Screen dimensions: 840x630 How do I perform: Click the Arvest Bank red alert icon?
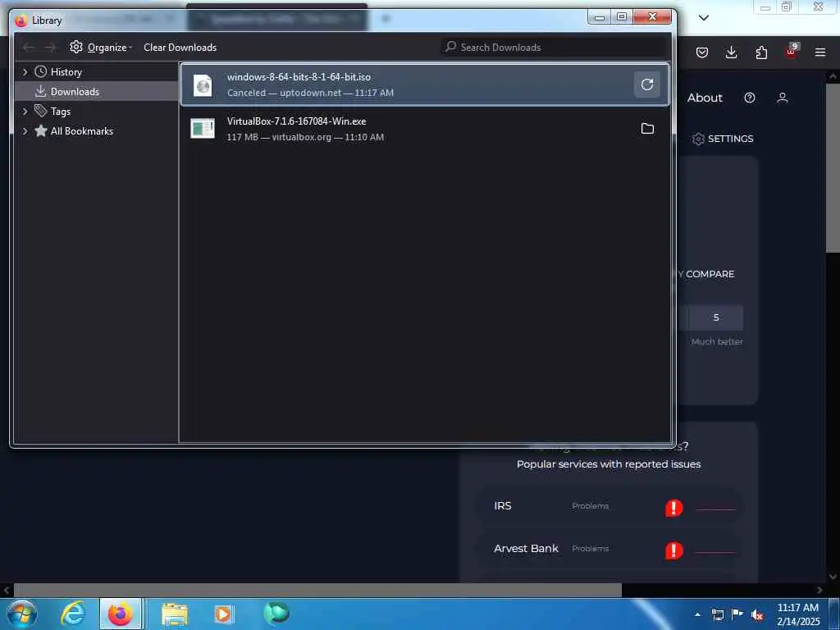coord(673,550)
